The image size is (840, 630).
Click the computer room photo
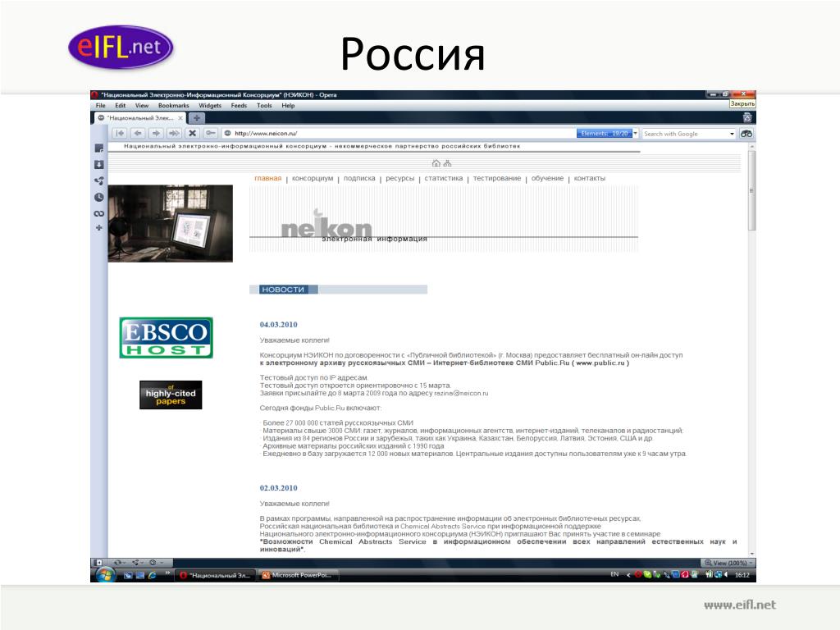(x=171, y=223)
